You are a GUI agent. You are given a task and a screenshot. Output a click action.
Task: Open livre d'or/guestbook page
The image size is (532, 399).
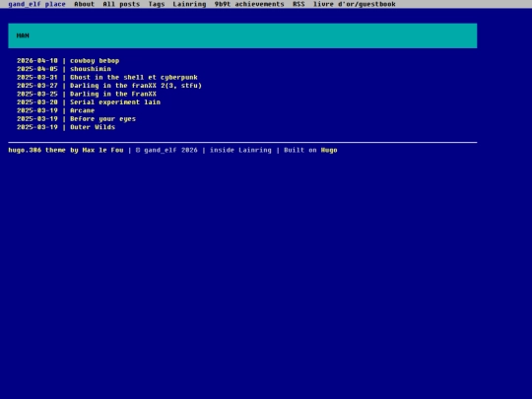(x=355, y=4)
